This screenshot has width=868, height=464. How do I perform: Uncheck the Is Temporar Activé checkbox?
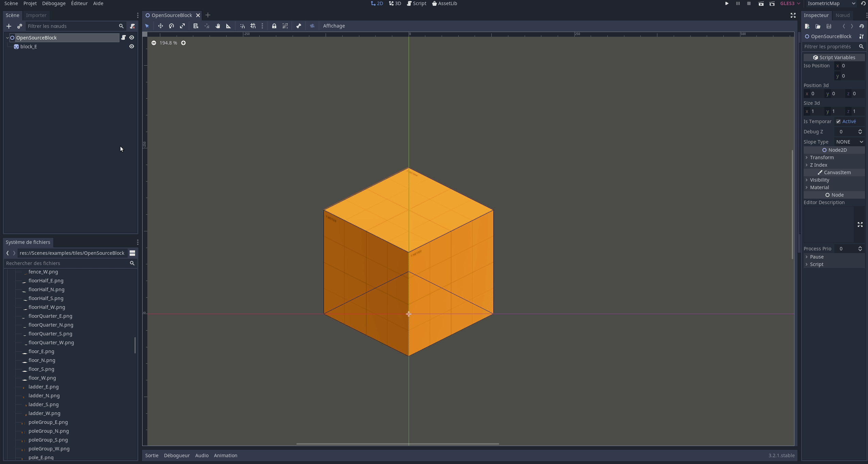point(838,121)
